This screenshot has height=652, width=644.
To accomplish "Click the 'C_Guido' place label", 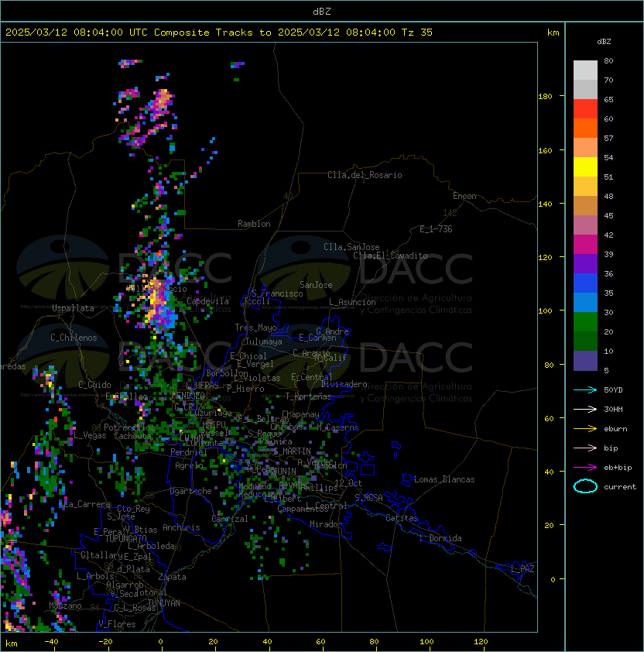I will point(94,385).
